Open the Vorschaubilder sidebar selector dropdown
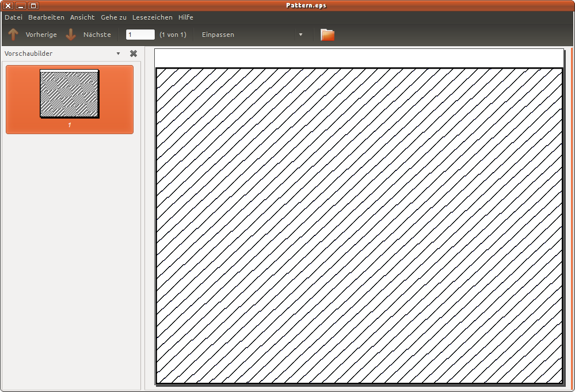The height and width of the screenshot is (392, 575). [x=118, y=54]
